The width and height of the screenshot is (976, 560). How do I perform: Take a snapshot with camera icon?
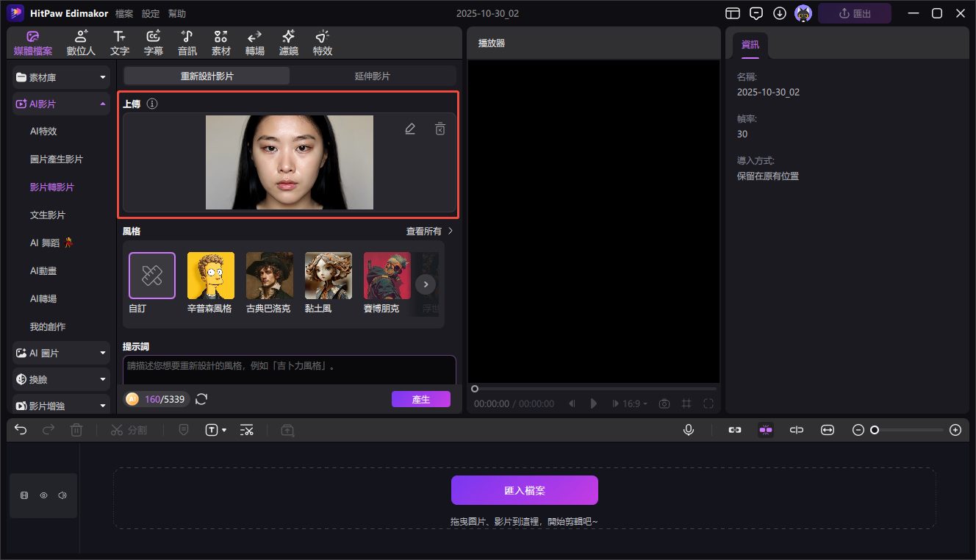tap(664, 403)
